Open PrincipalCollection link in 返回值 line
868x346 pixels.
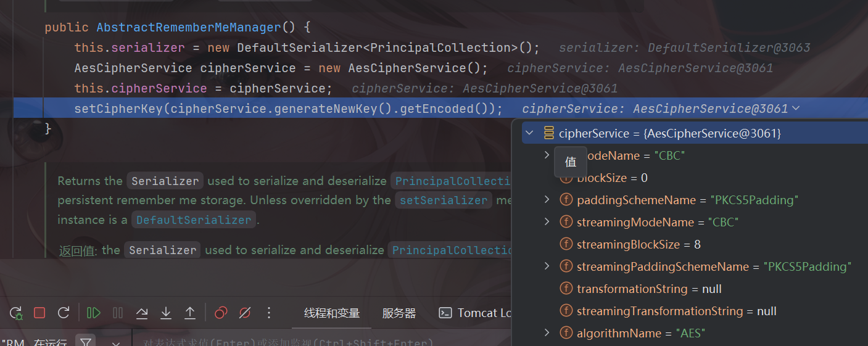[450, 250]
